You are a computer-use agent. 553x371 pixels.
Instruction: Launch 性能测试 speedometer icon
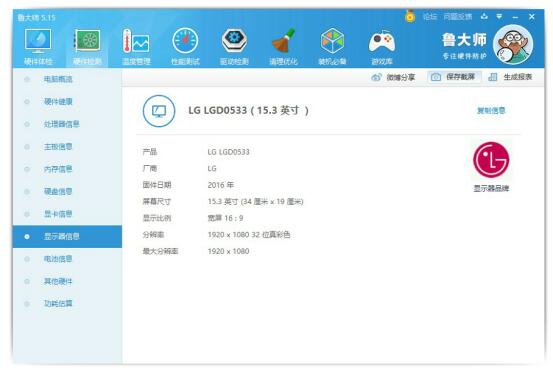click(185, 41)
